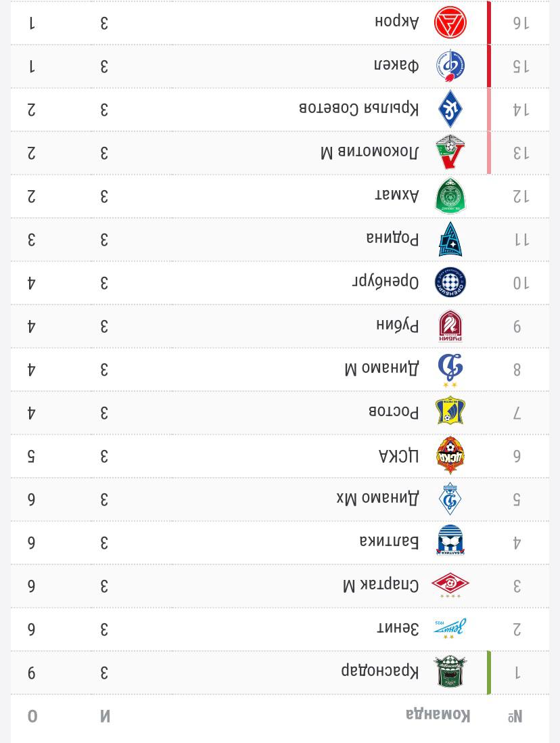Click the Акрон red circle logo
This screenshot has width=560, height=743.
[450, 22]
